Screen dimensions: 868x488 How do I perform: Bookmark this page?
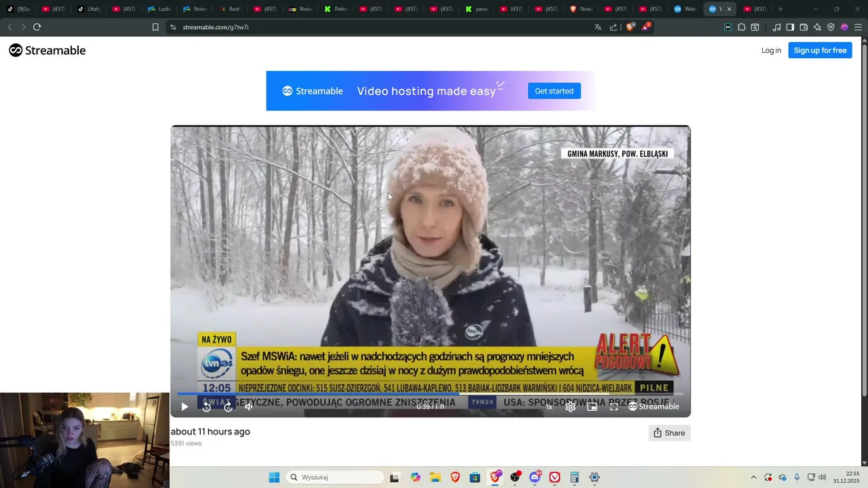pos(155,27)
